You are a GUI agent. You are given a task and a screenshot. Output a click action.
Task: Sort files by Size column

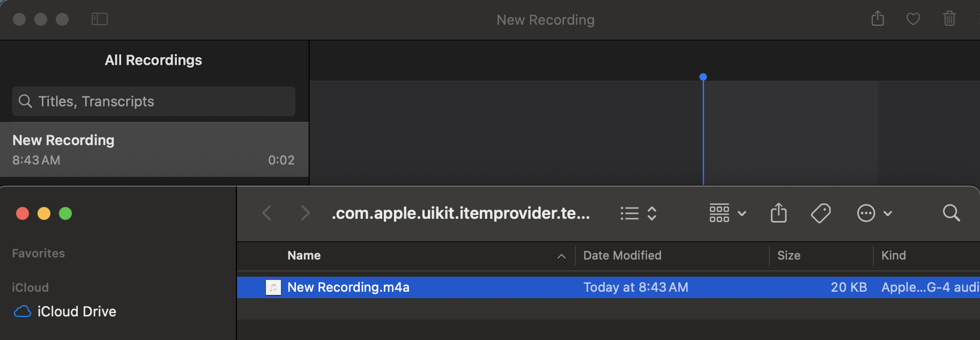(789, 256)
